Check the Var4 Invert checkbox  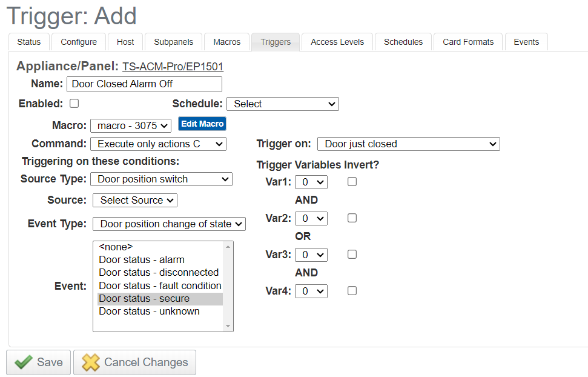pos(352,291)
